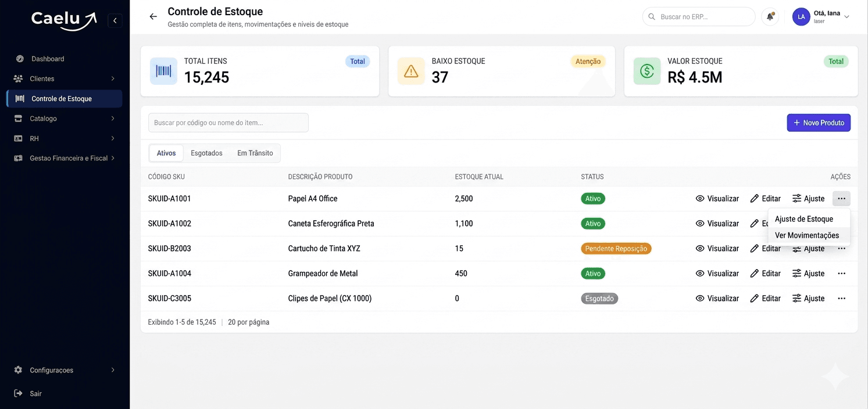Click Ajuste for Grampeador de Metal
The image size is (868, 409).
808,274
